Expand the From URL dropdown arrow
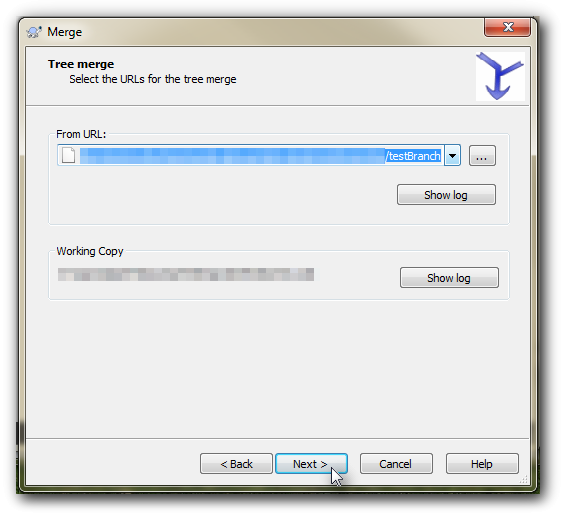This screenshot has height=518, width=564. (x=452, y=155)
